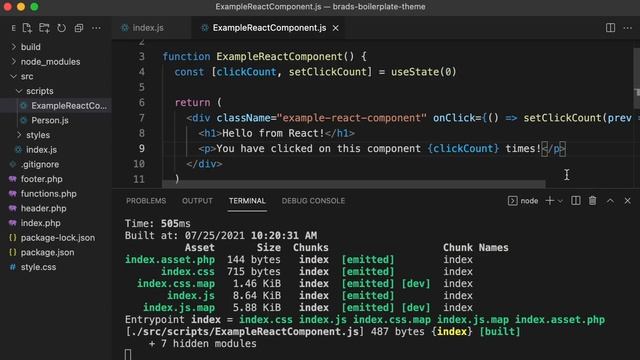Open the terminal launch profile dropdown

560,201
